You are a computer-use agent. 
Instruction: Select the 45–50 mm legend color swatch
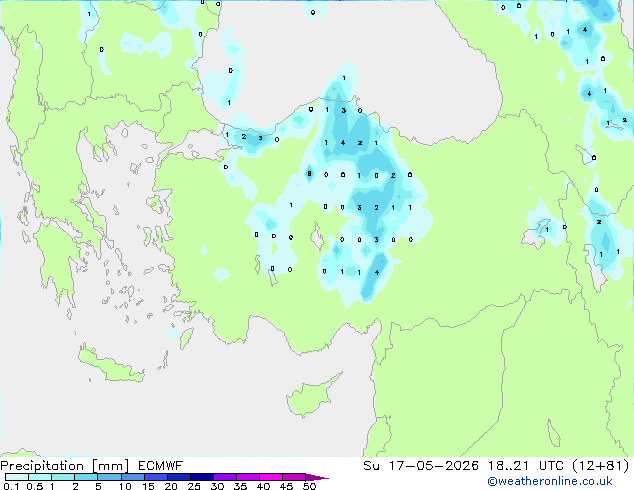tap(294, 477)
